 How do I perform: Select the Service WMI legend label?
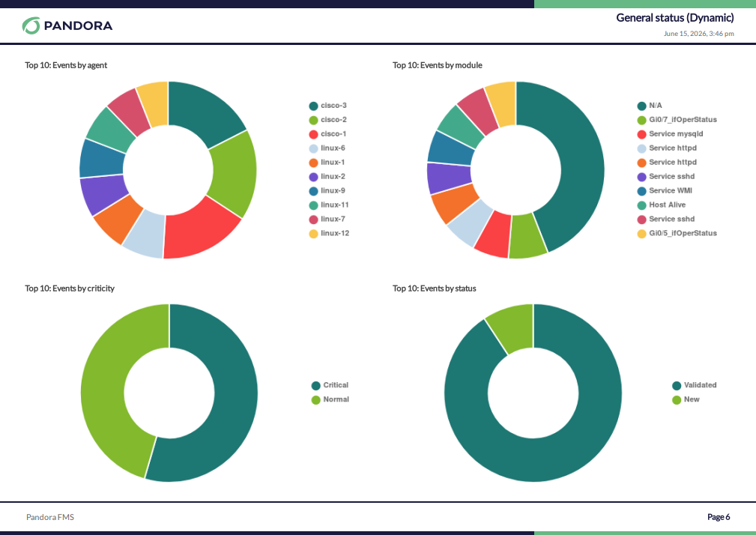[x=670, y=191]
